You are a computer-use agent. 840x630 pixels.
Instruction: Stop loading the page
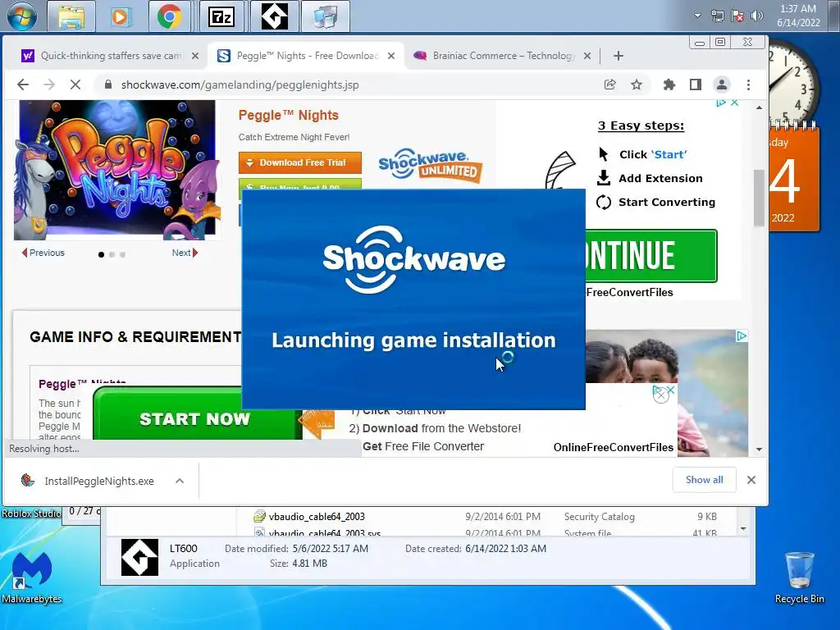(75, 84)
